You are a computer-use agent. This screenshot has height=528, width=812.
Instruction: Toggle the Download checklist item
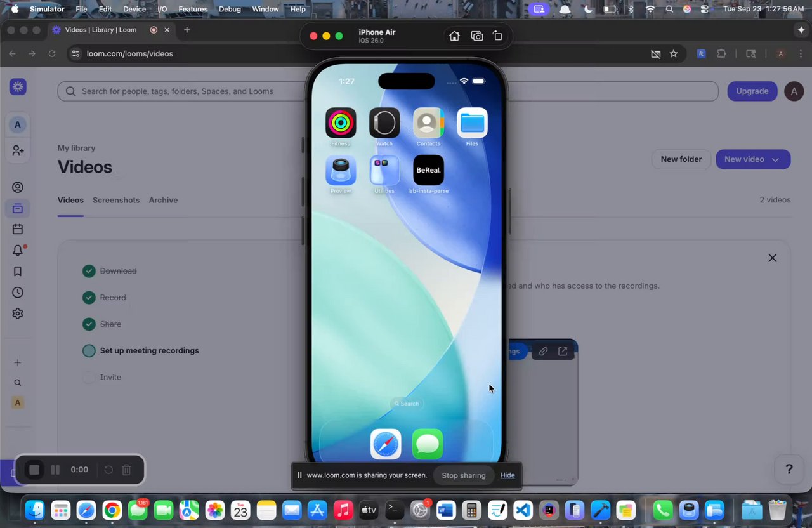click(x=89, y=271)
